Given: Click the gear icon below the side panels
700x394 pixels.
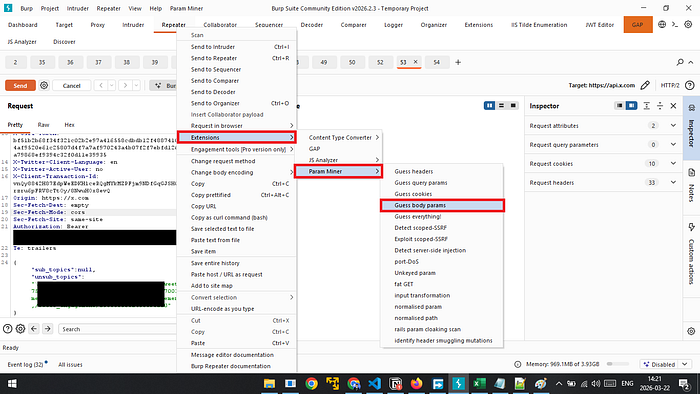Looking at the screenshot, I should click(x=691, y=331).
